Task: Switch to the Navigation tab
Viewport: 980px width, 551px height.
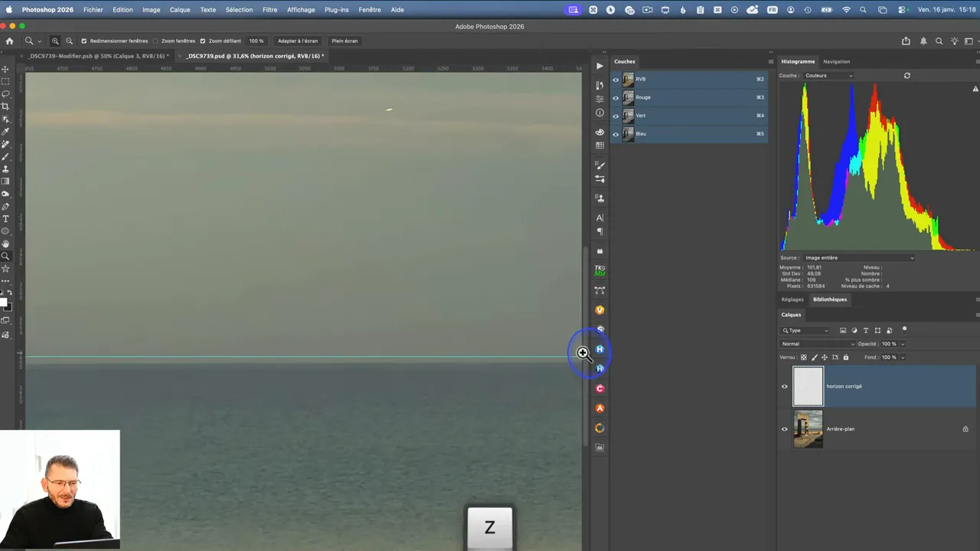Action: click(836, 61)
